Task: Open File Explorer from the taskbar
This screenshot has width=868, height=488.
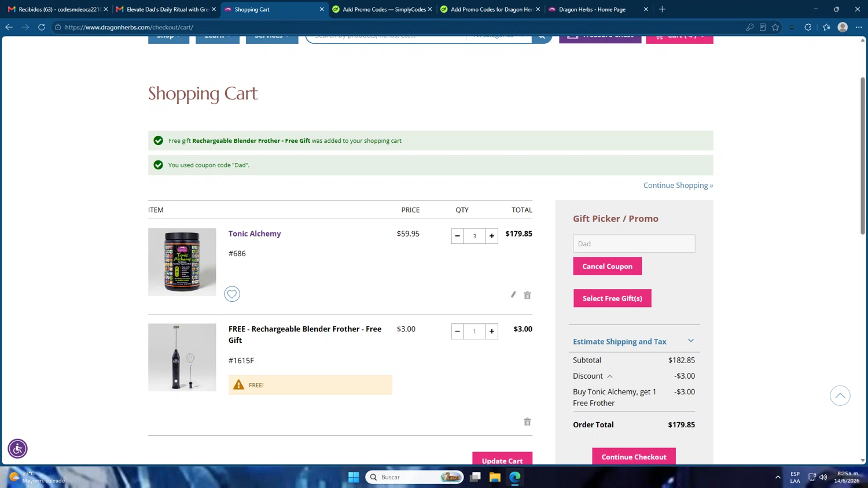Action: pyautogui.click(x=495, y=477)
